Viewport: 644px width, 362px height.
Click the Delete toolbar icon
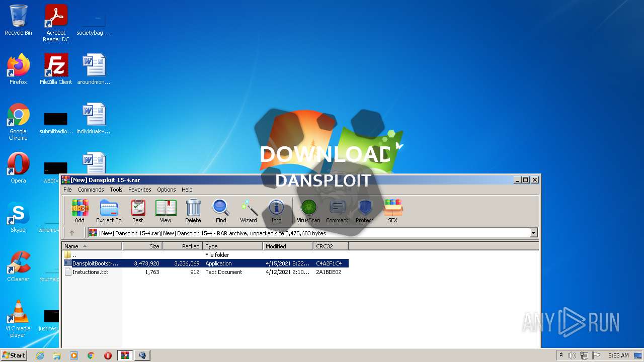pos(193,211)
